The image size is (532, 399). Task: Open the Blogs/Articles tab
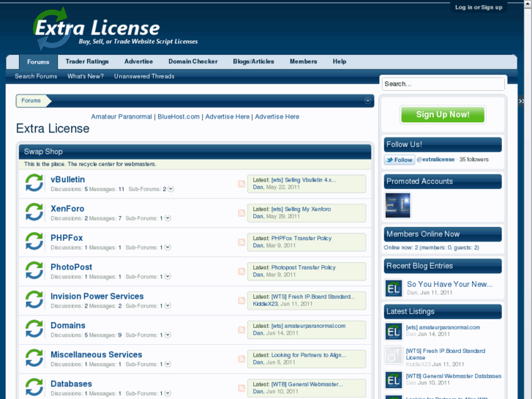coord(253,61)
